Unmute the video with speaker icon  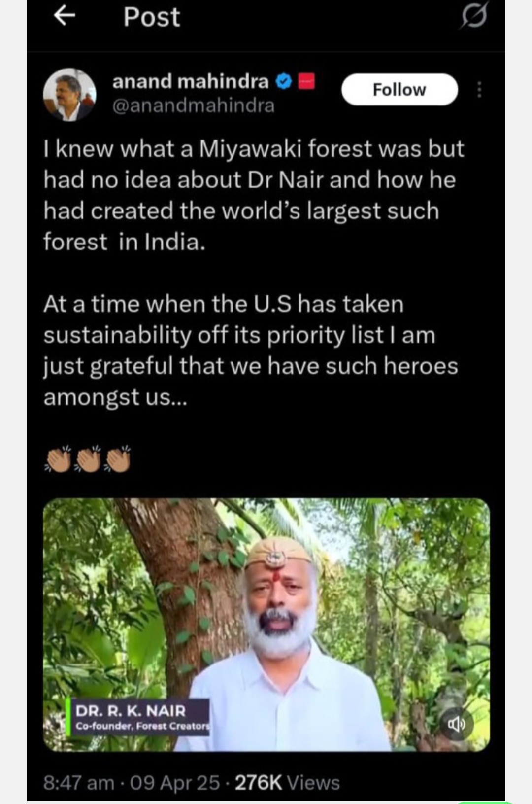point(456,724)
